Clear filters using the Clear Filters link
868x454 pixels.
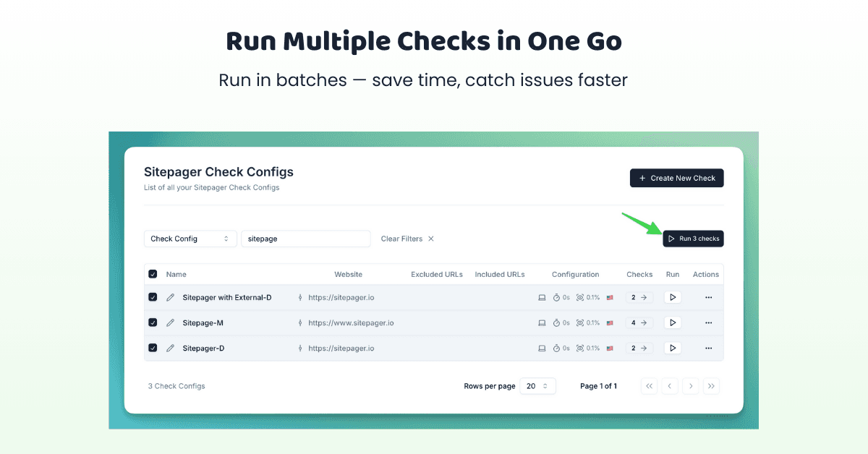point(402,238)
